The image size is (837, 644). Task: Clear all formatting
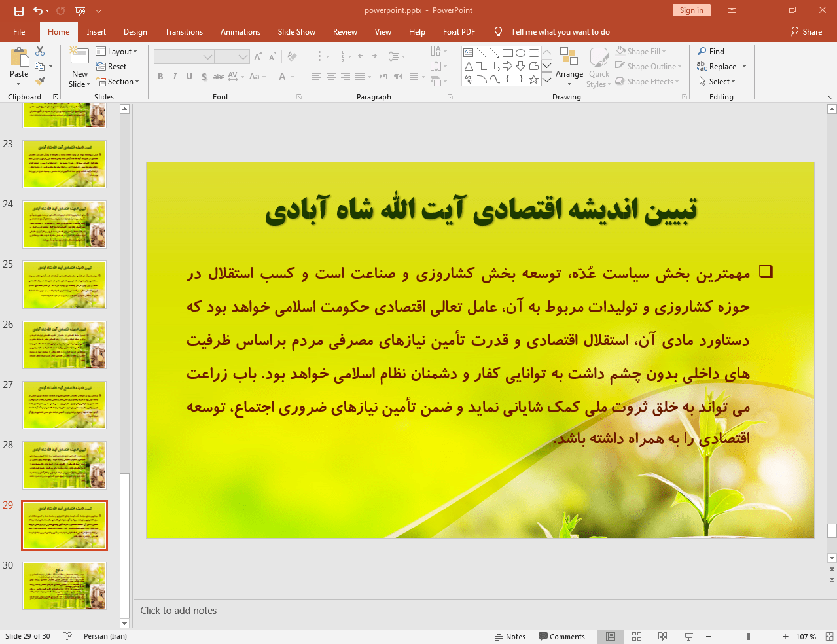[x=292, y=57]
